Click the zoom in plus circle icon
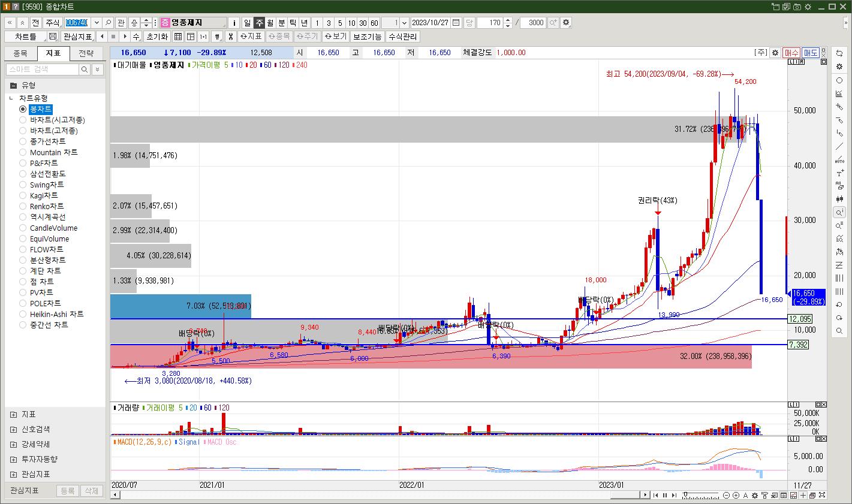852x504 pixels. (736, 495)
